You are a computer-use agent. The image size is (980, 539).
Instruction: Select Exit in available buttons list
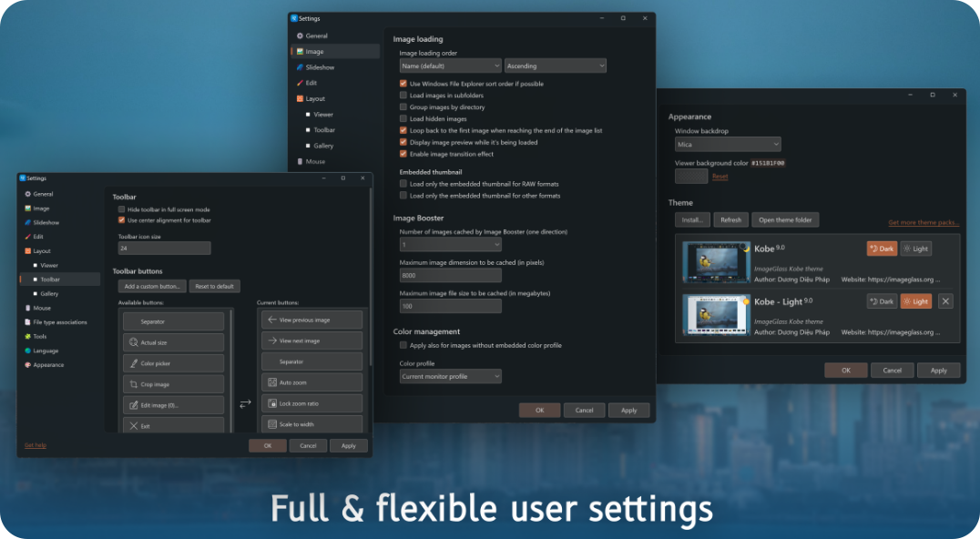click(x=173, y=425)
